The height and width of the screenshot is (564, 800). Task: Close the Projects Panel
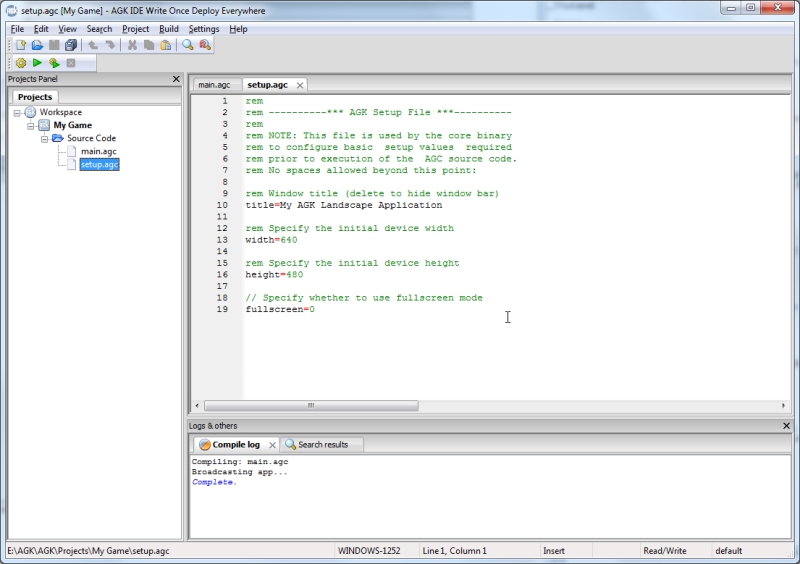pyautogui.click(x=176, y=79)
